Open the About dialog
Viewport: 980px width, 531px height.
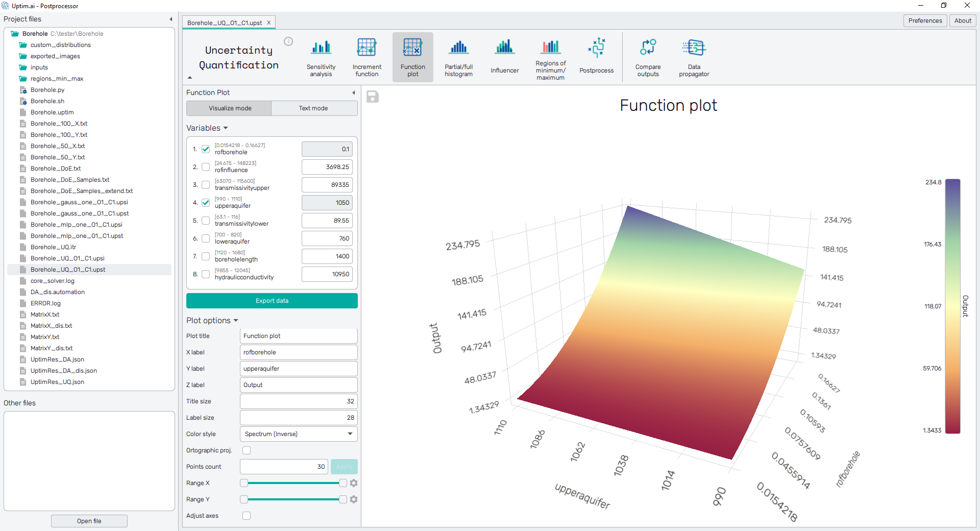(x=963, y=20)
